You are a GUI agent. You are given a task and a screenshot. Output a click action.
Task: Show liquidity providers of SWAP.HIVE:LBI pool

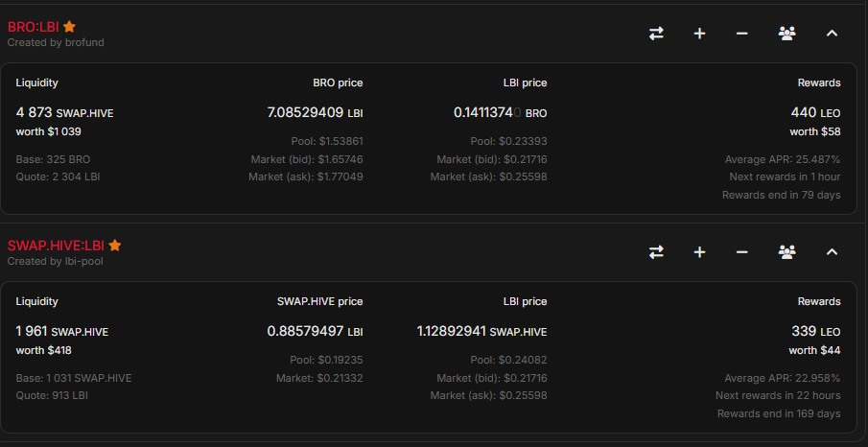(786, 252)
